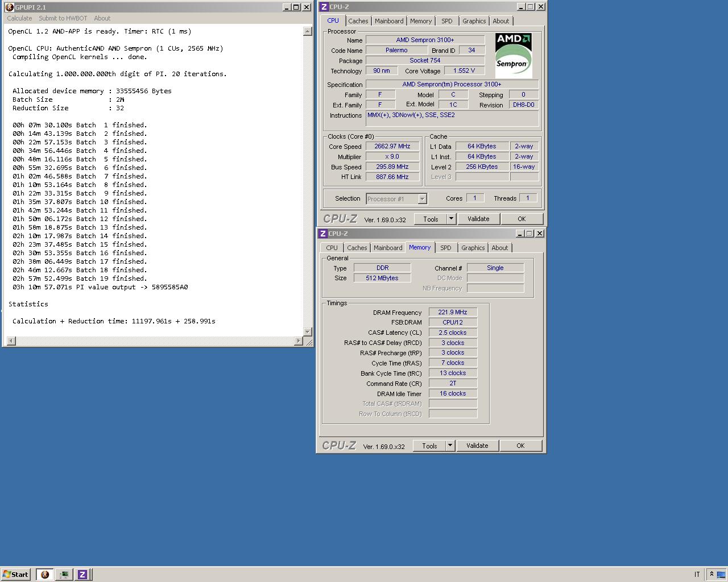Click the Core Speed value 2662.97 MHz
The width and height of the screenshot is (728, 582).
coord(392,147)
